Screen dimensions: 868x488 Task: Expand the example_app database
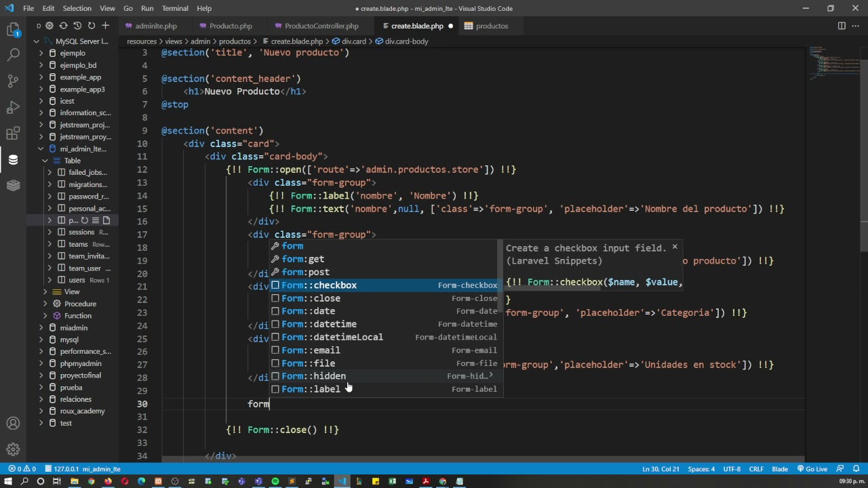point(41,77)
